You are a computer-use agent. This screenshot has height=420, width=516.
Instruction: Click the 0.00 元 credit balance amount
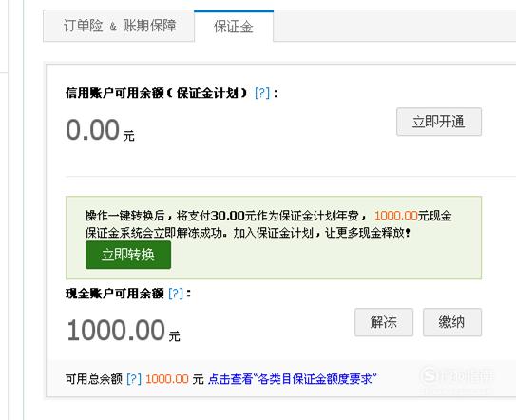(x=100, y=130)
